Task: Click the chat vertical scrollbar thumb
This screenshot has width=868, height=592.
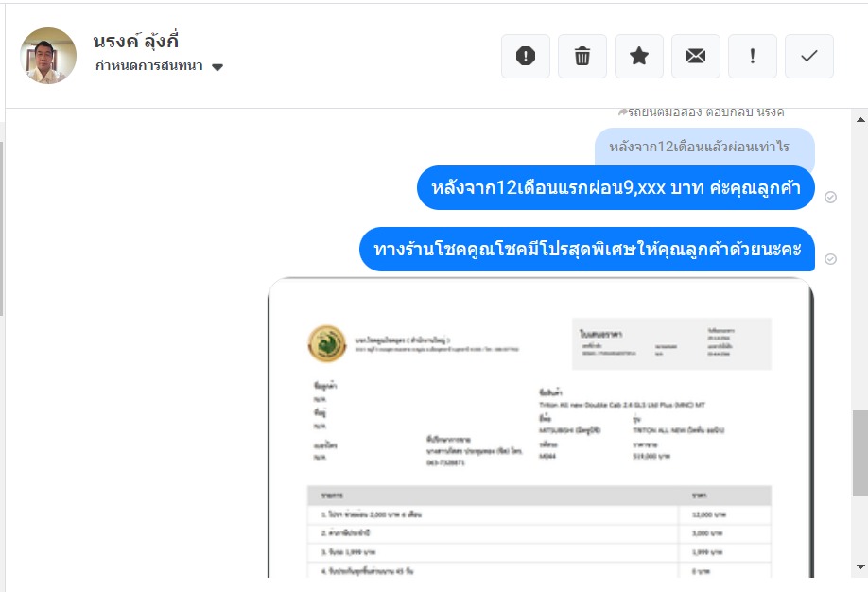Action: [x=860, y=453]
